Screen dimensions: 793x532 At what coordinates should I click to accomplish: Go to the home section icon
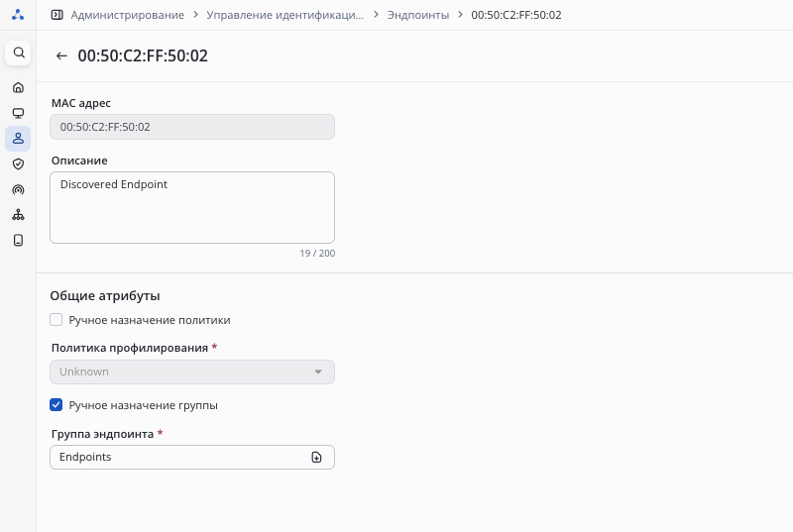[x=18, y=87]
